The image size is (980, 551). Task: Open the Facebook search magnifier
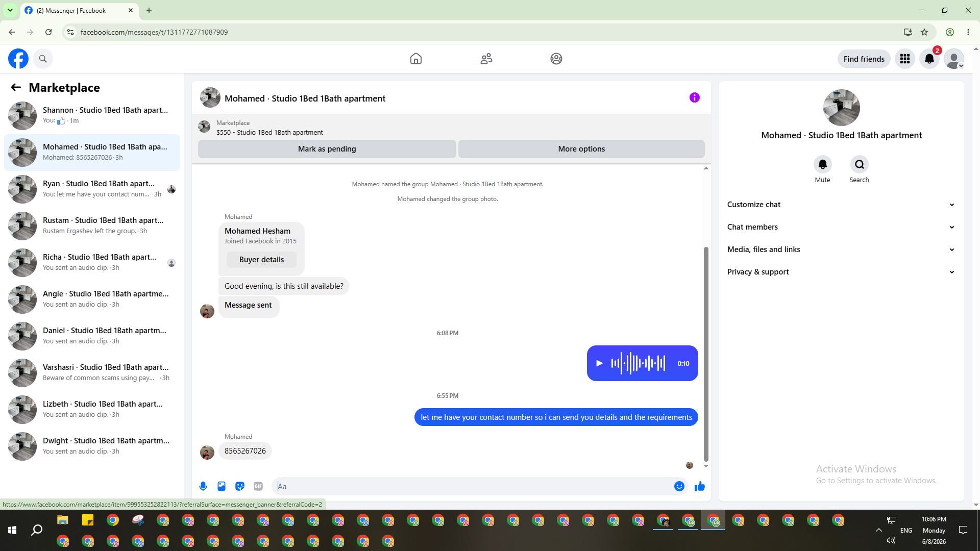(43, 59)
